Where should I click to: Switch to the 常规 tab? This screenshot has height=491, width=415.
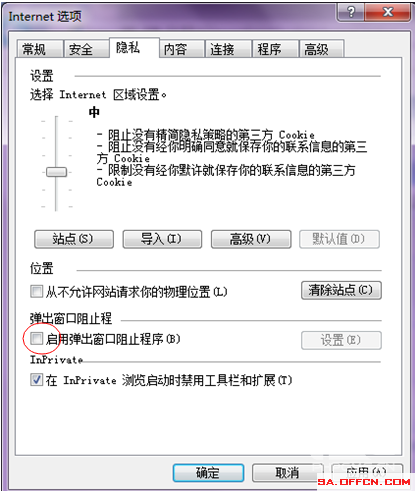click(x=39, y=50)
